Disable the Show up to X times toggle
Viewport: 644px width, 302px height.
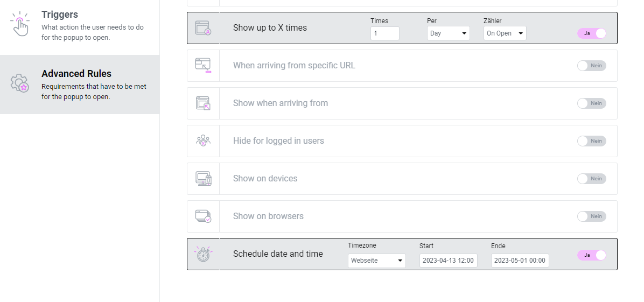click(591, 33)
